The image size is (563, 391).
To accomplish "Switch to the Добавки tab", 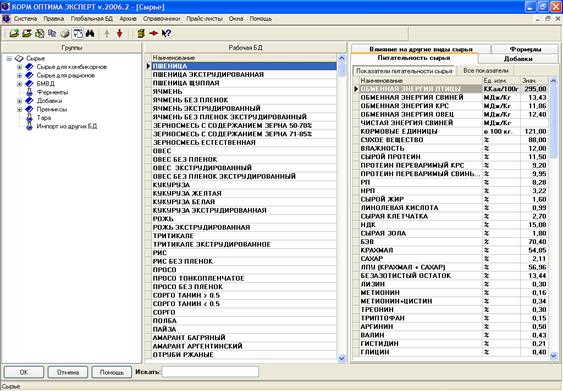I will (x=518, y=59).
